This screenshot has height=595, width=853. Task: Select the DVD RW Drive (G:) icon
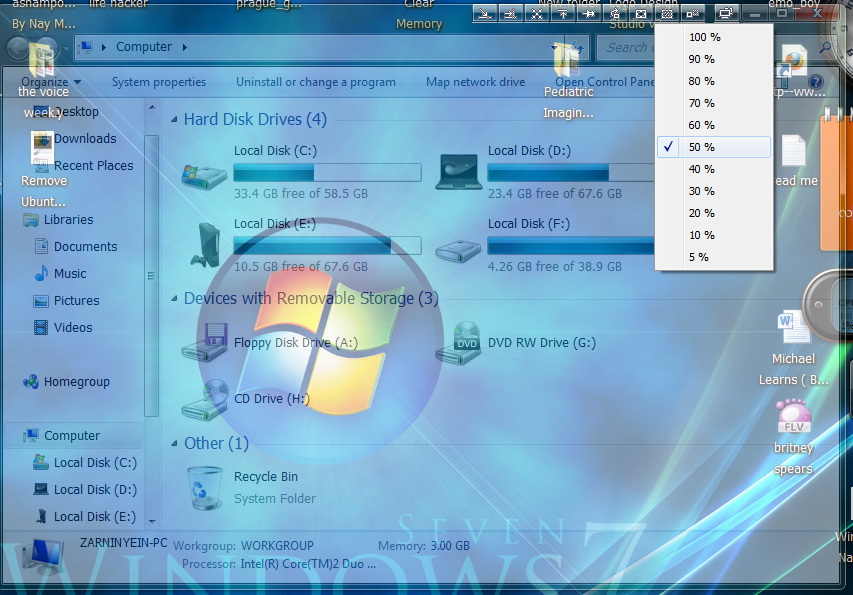(x=459, y=342)
